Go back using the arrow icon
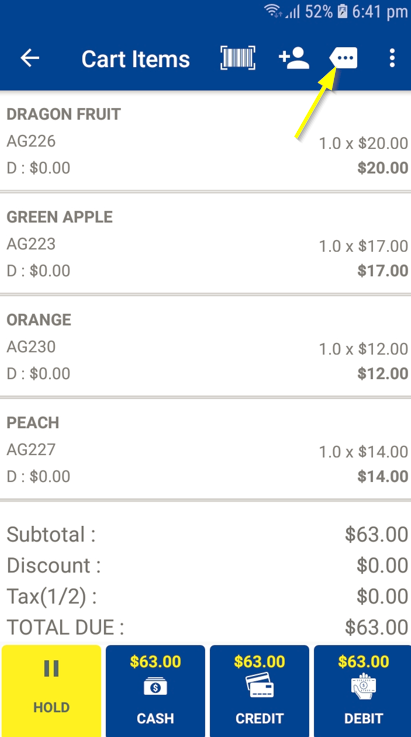The width and height of the screenshot is (411, 737). tap(30, 58)
